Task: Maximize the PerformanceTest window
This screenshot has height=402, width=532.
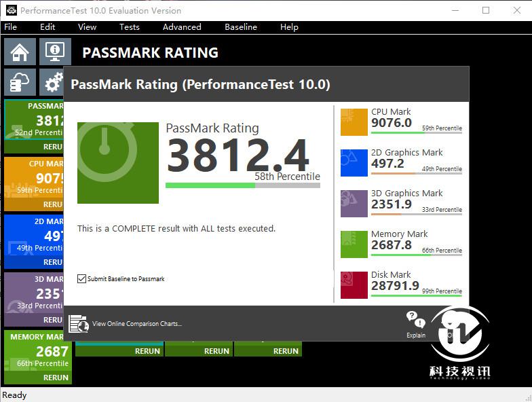Action: click(486, 10)
